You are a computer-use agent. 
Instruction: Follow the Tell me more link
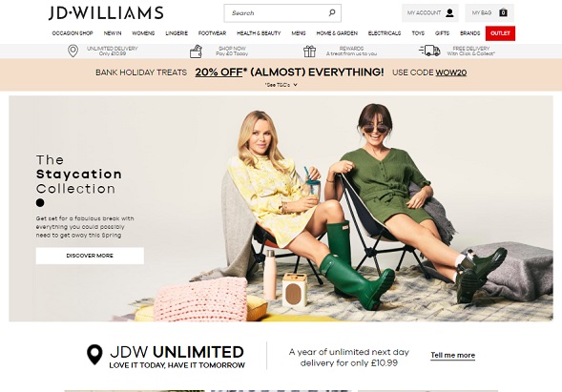[x=452, y=355]
